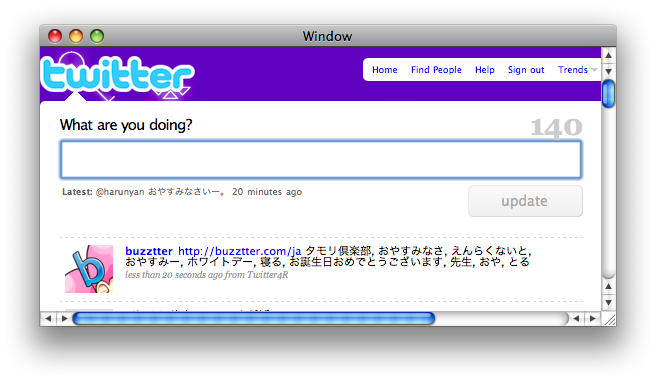Click the window resize grip
This screenshot has width=656, height=381.
tap(609, 319)
